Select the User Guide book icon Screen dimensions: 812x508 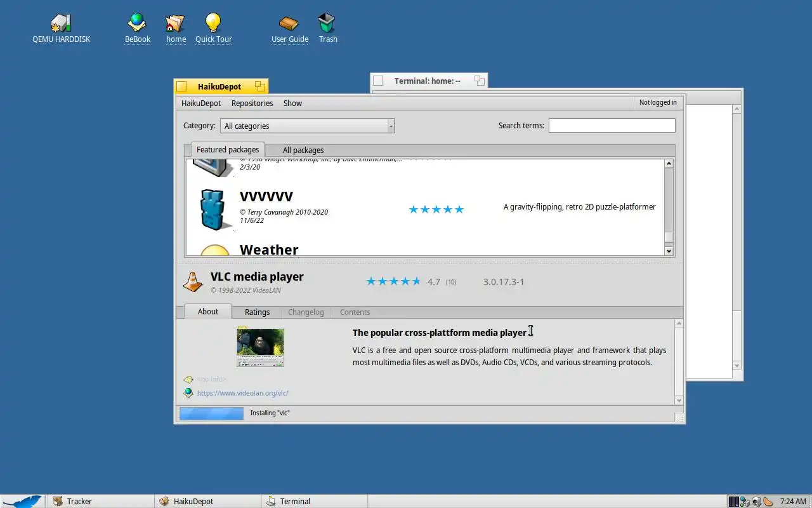coord(289,23)
